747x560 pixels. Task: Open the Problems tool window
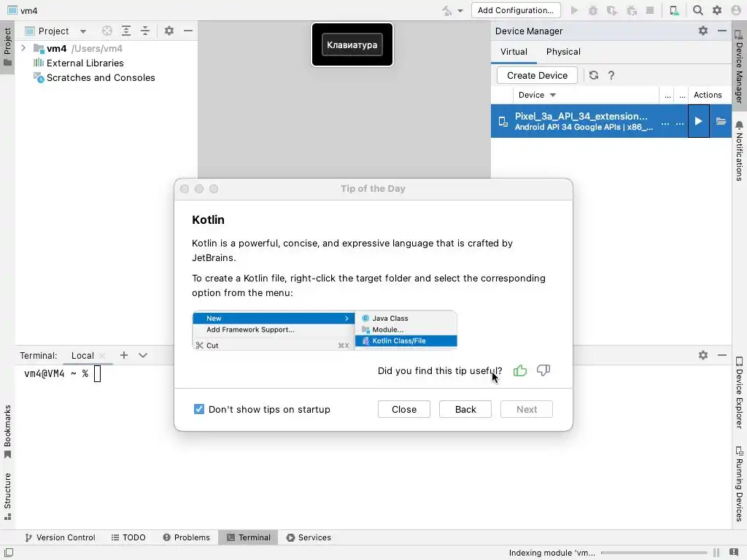tap(186, 537)
